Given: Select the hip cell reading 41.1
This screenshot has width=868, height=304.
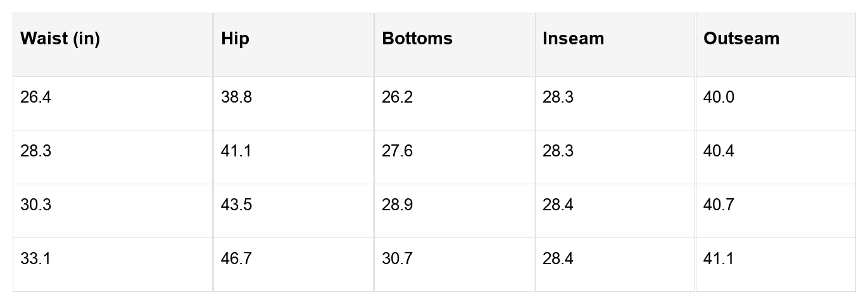Looking at the screenshot, I should point(236,151).
